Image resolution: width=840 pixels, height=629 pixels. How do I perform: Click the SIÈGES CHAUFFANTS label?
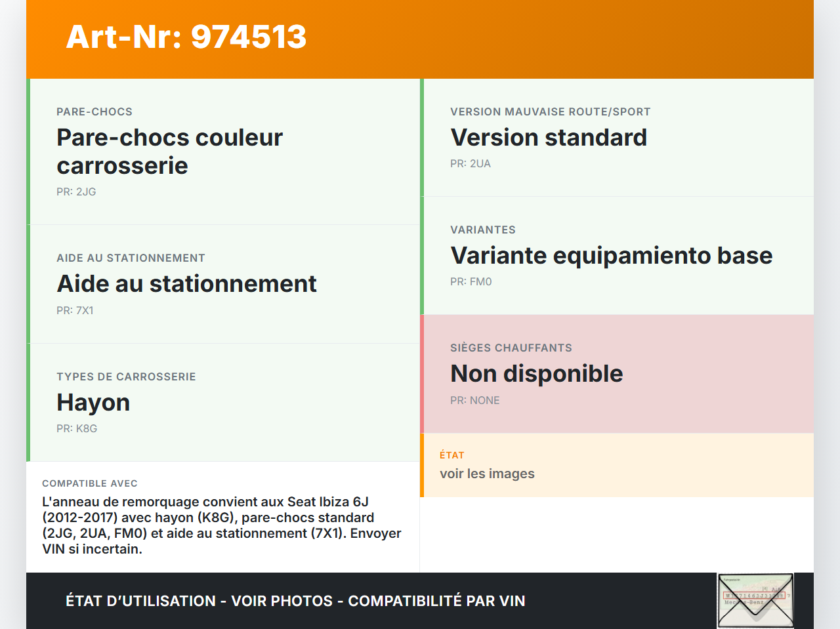(x=511, y=348)
